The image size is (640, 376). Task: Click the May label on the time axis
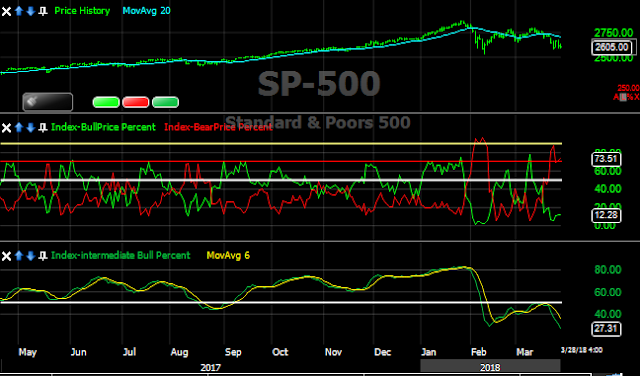[28, 352]
